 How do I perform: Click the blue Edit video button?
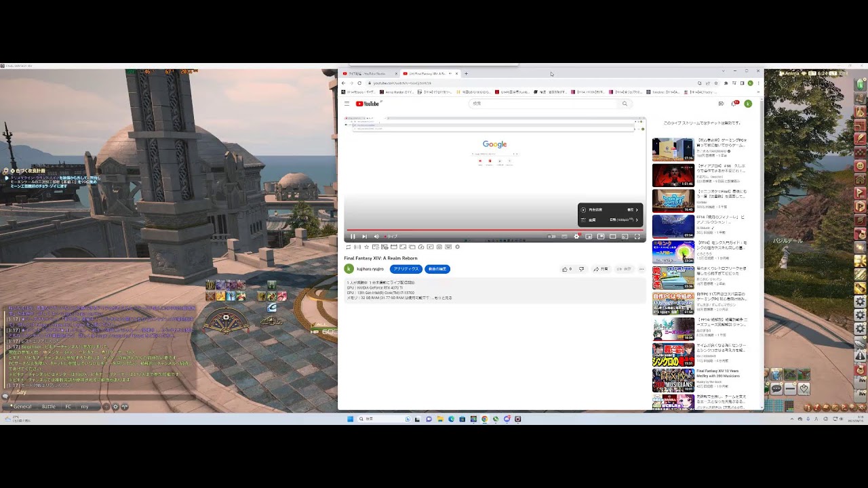[437, 269]
